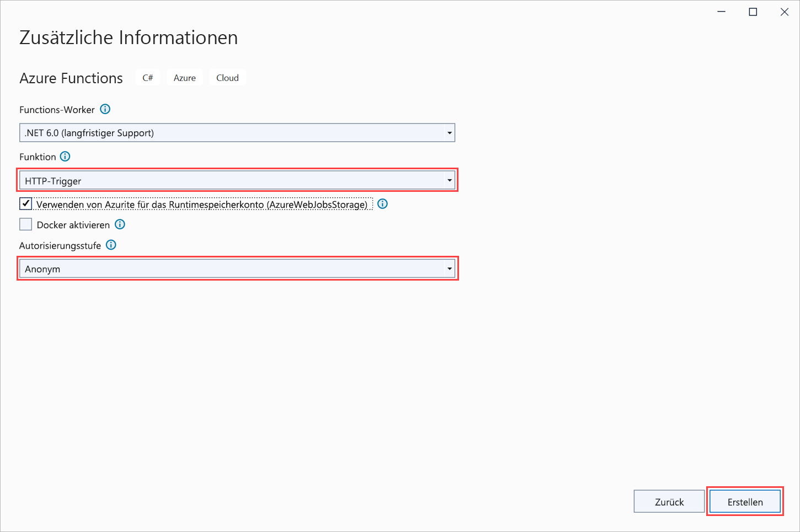This screenshot has height=532, width=800.
Task: Close the dialog window
Action: click(784, 12)
